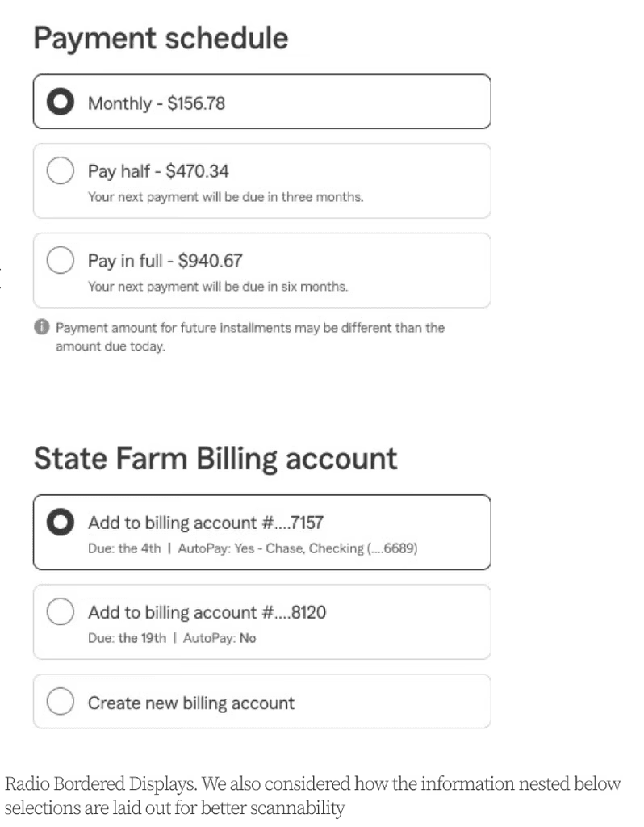The height and width of the screenshot is (827, 644).
Task: Select billing account #....7157 radio button
Action: [60, 522]
